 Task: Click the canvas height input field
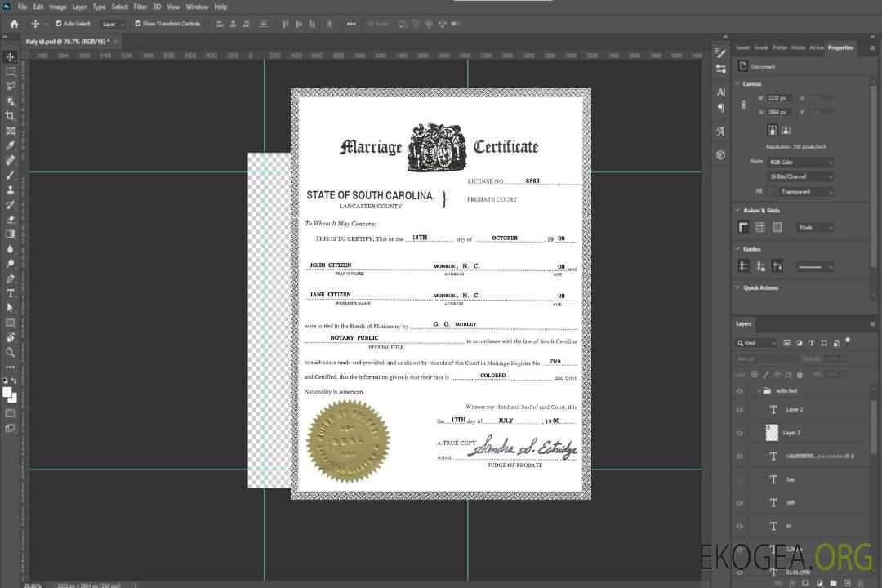click(x=779, y=113)
